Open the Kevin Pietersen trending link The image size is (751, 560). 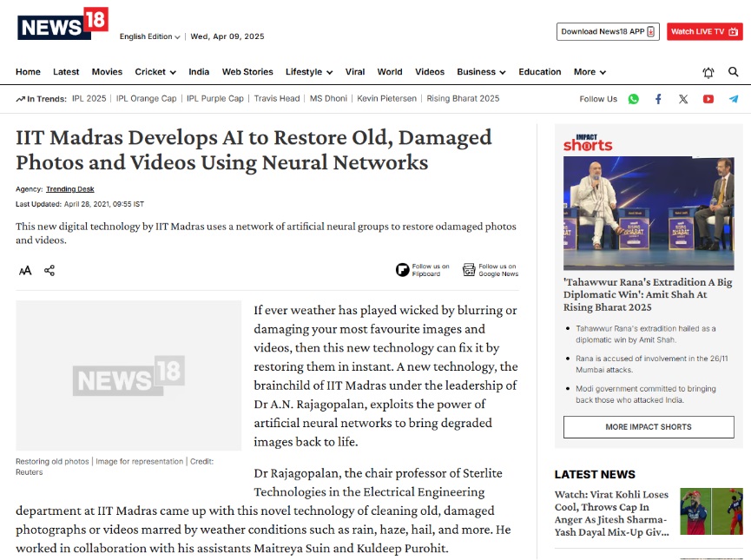pyautogui.click(x=386, y=99)
